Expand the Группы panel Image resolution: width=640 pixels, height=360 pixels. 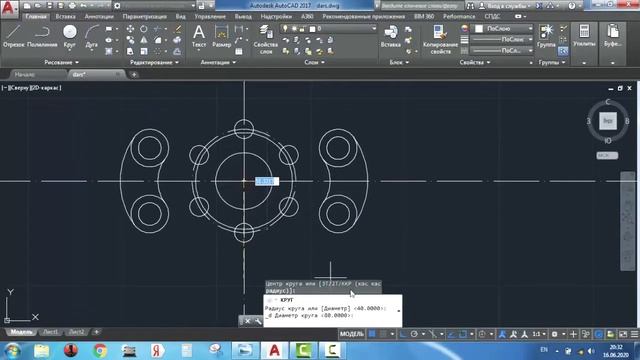(x=552, y=62)
